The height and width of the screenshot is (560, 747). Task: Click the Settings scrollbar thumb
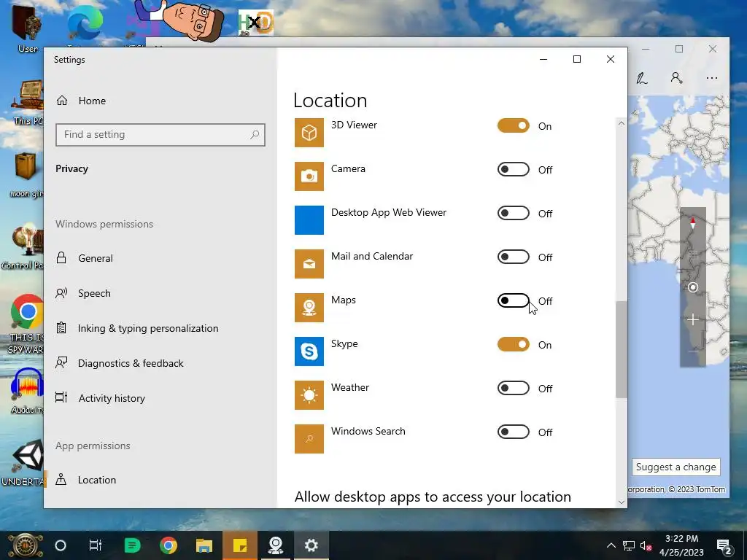pyautogui.click(x=622, y=349)
